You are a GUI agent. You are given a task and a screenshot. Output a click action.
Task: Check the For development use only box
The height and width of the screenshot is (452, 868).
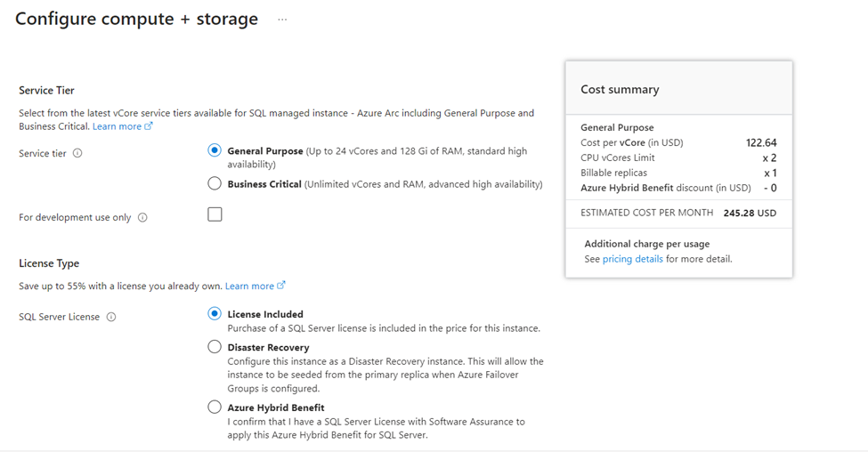[215, 214]
